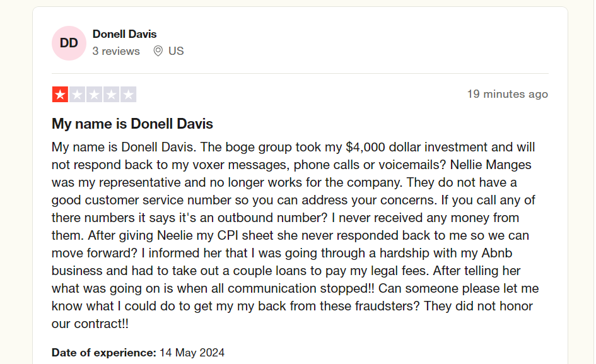Click the red filled first star

[x=60, y=95]
